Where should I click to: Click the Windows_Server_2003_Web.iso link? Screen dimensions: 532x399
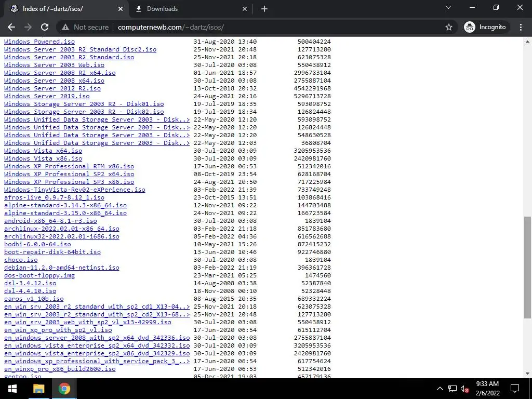coord(54,65)
